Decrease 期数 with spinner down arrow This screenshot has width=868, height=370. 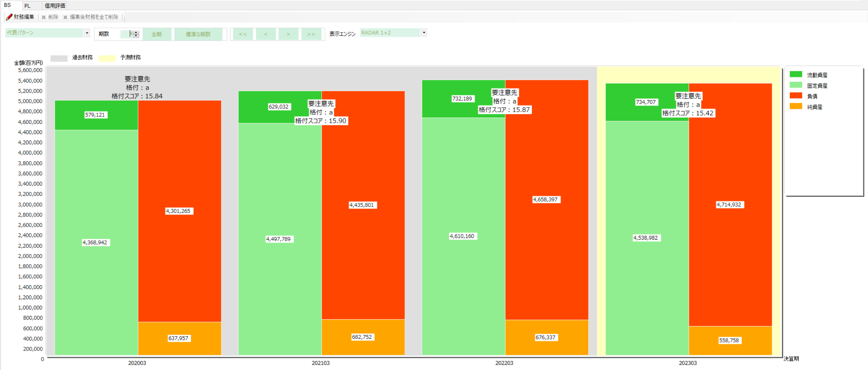(x=136, y=35)
